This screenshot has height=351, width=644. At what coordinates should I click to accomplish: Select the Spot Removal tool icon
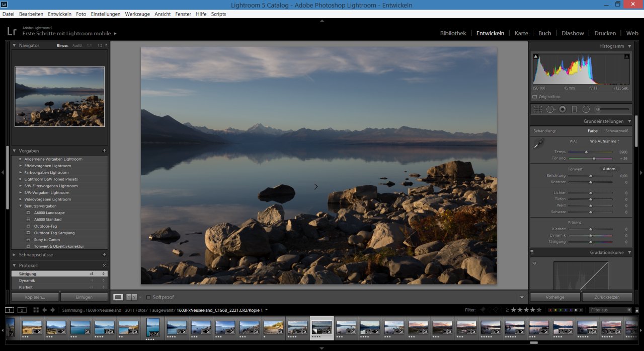coord(550,109)
